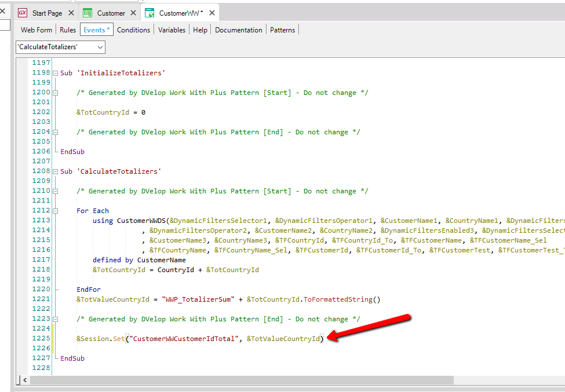
Task: Close the Customer tab
Action: click(x=133, y=13)
